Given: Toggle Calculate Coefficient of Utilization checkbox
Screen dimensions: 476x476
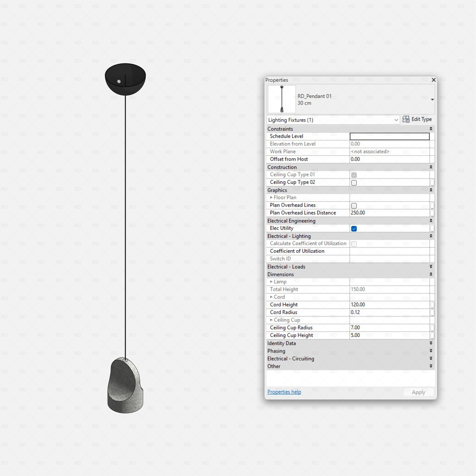Looking at the screenshot, I should pos(354,244).
